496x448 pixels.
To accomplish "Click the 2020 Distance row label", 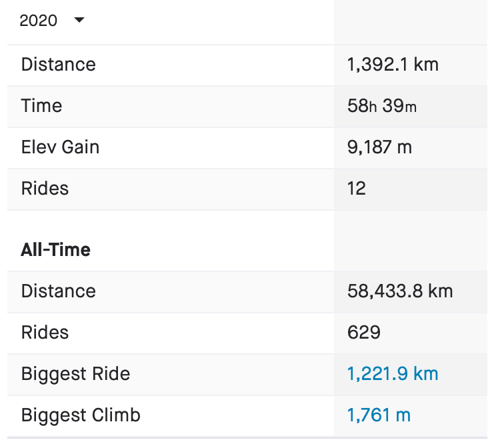I will pyautogui.click(x=59, y=65).
